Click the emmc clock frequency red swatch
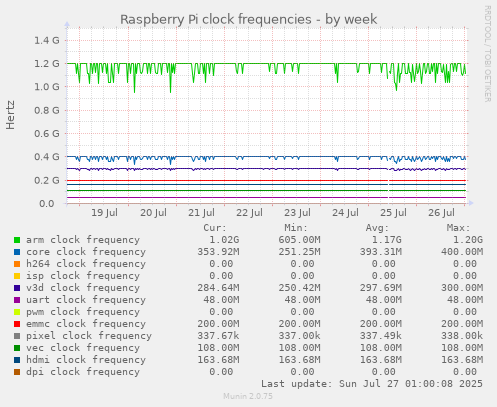Image resolution: width=497 pixels, height=407 pixels. coord(17,324)
